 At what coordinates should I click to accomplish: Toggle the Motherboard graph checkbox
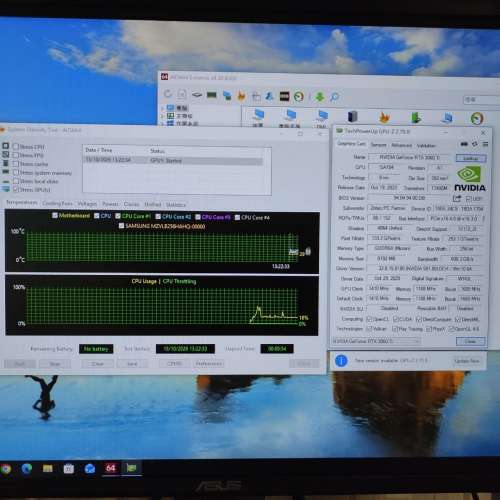(55, 215)
